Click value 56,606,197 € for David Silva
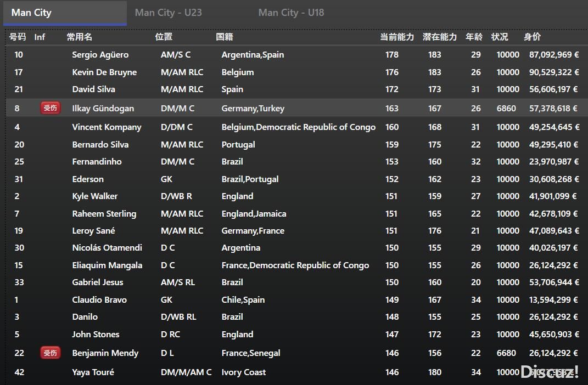Viewport: 588px width, 385px height. tap(553, 89)
